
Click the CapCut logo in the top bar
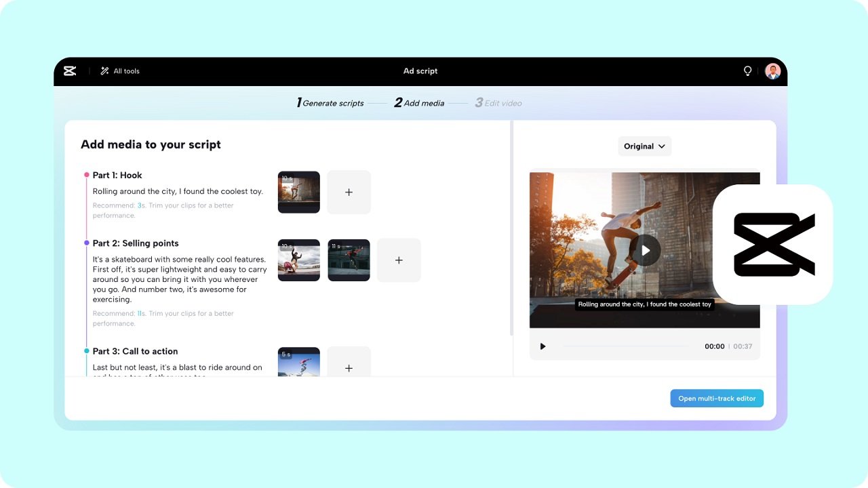coord(70,70)
